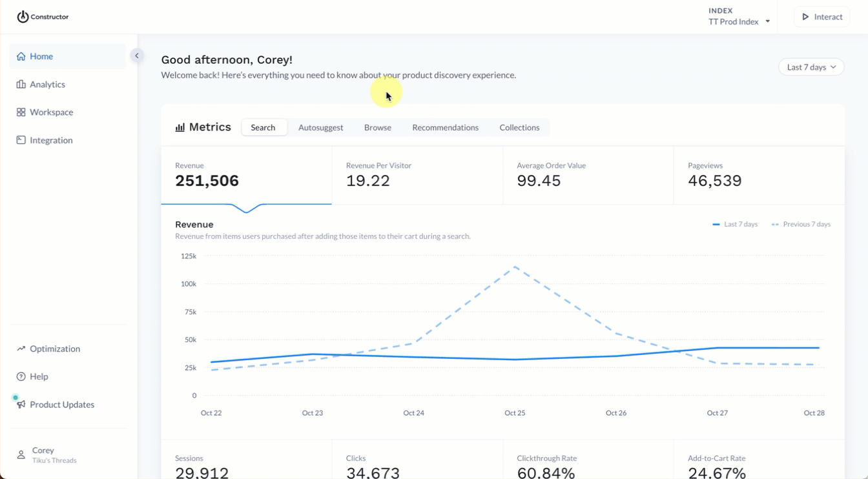Click the Interact button
This screenshot has width=868, height=479.
[x=822, y=17]
